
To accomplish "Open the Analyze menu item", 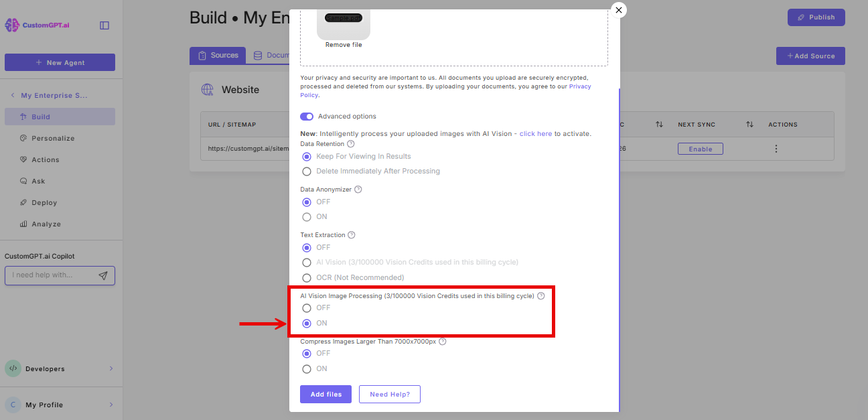I will click(x=60, y=224).
